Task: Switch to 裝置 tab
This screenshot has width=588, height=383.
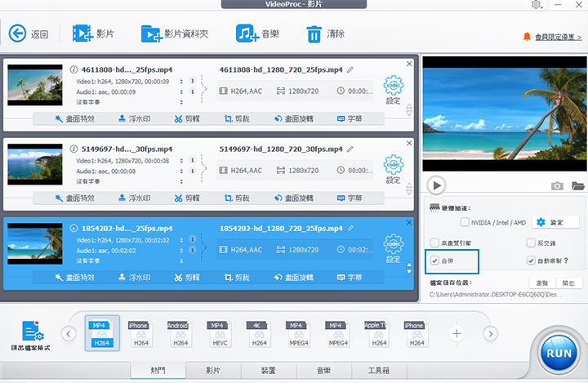Action: pos(268,370)
